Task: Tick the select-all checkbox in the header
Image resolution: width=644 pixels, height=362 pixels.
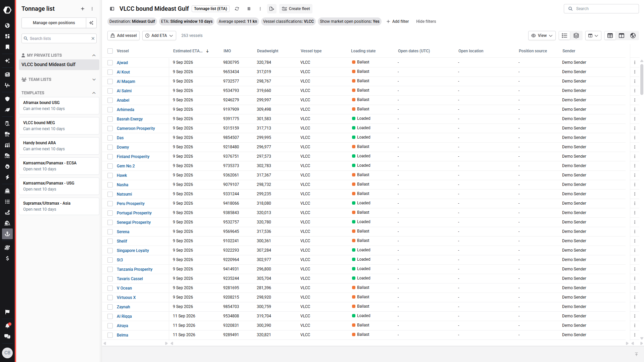Action: (x=110, y=51)
